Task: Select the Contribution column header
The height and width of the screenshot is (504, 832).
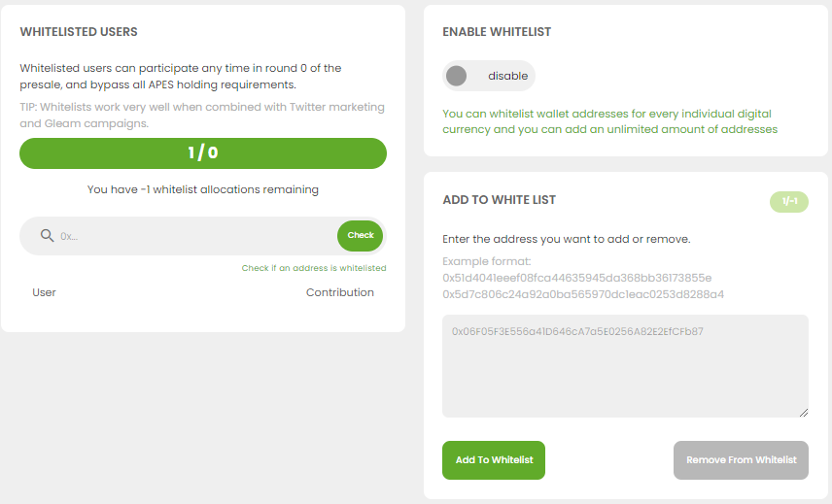Action: tap(340, 292)
